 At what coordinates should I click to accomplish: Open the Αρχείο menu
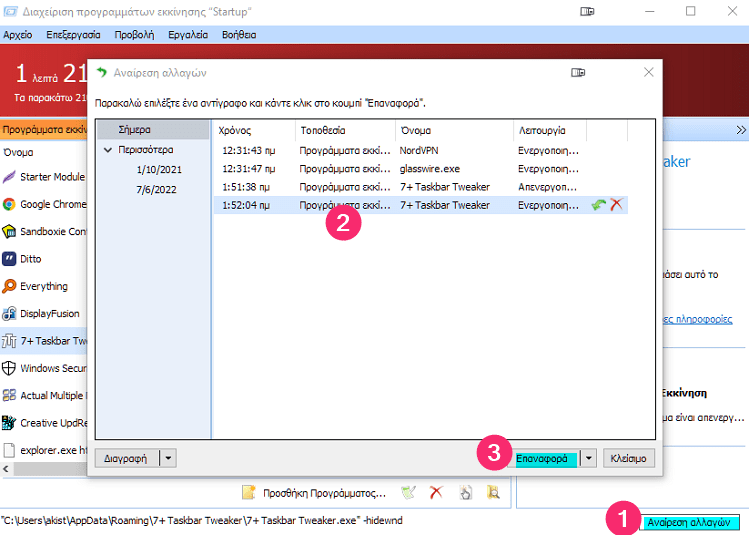coord(18,35)
